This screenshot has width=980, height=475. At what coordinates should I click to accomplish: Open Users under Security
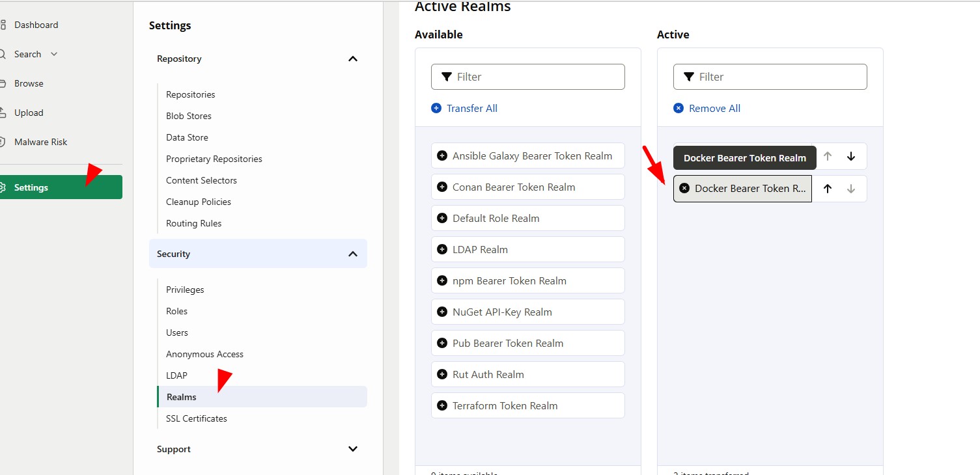(176, 332)
